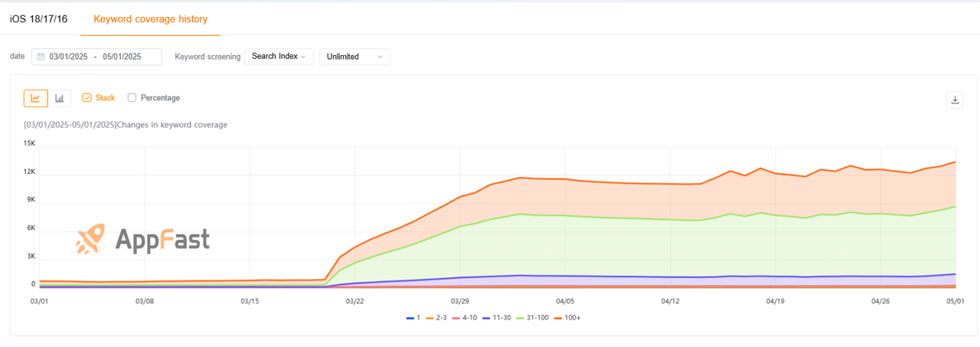
Task: Click the calendar icon in date field
Action: [x=41, y=57]
